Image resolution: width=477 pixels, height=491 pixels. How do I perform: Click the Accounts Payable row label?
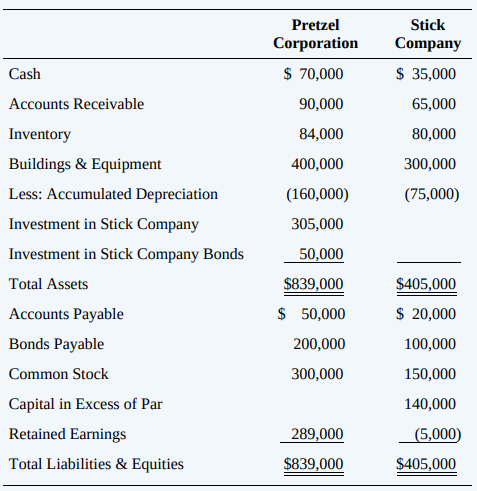[x=66, y=314]
